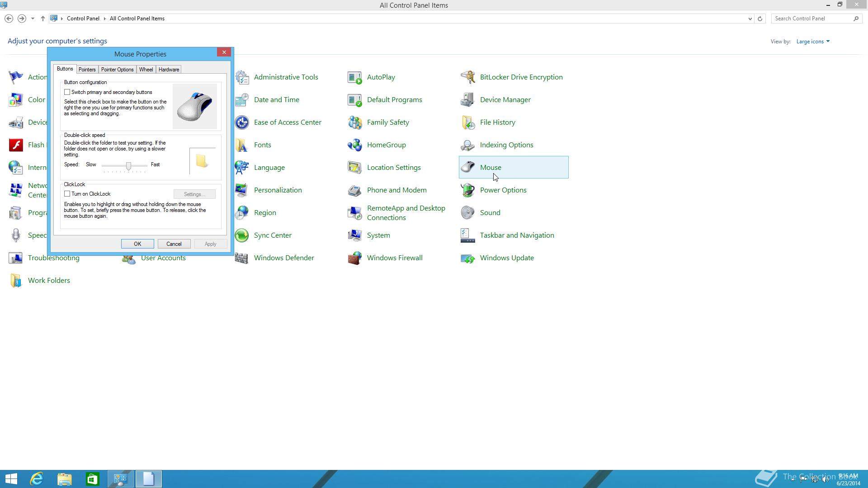Open the Region icon
This screenshot has width=868, height=488.
242,213
